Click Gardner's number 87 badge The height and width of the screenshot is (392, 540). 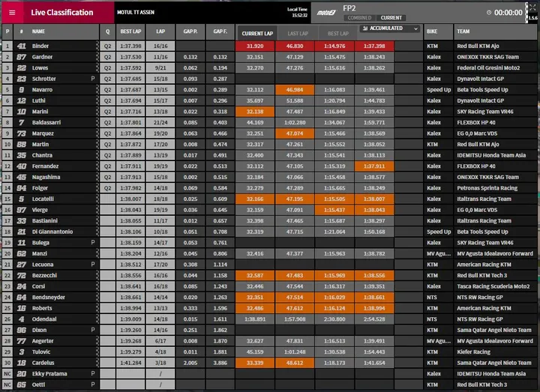point(21,57)
